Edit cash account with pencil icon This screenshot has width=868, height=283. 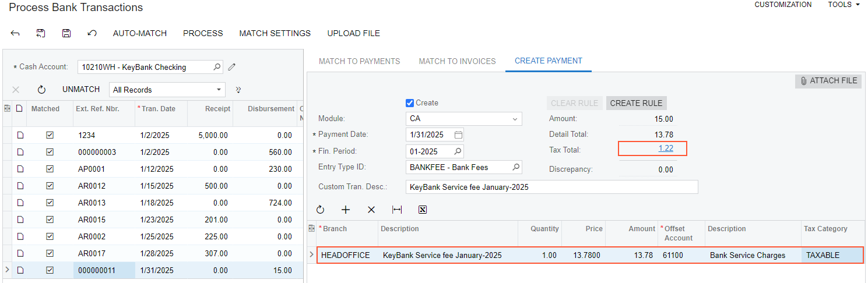(232, 67)
